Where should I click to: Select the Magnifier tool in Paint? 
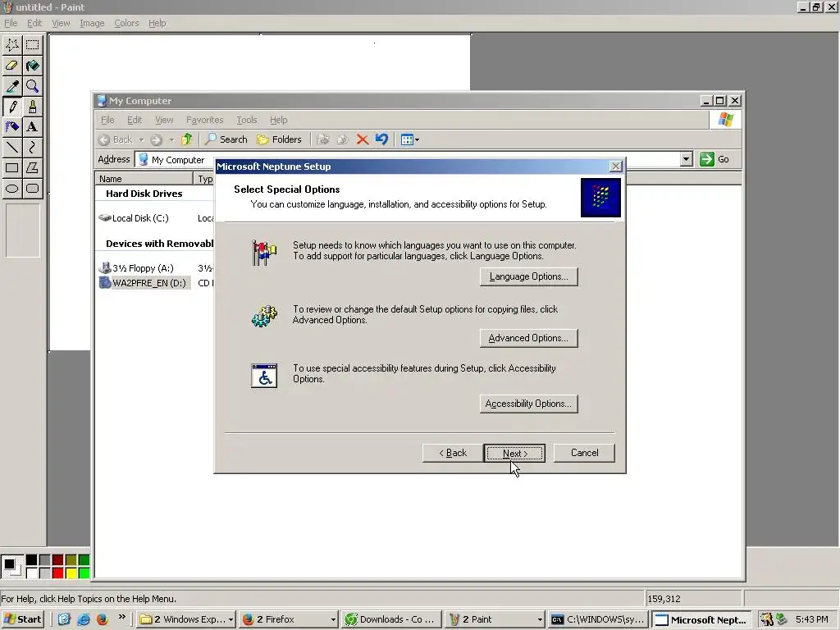[32, 86]
